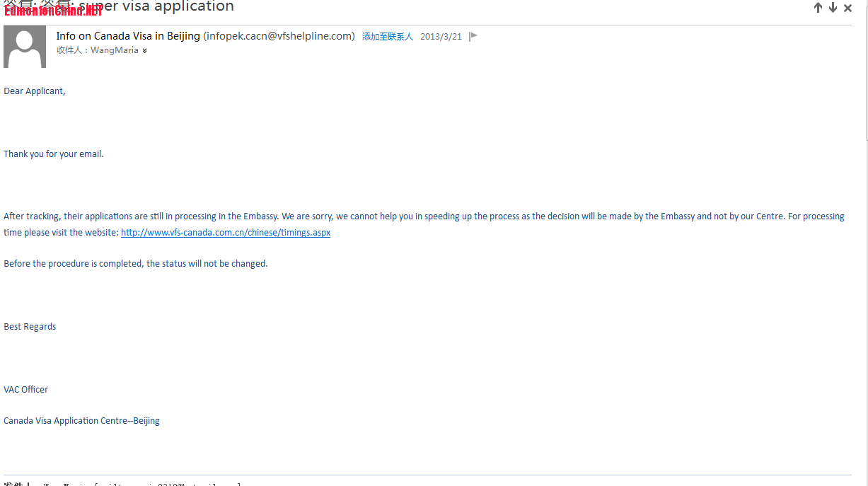
Task: Click the 'VAC Officer' signature line
Action: pyautogui.click(x=26, y=389)
